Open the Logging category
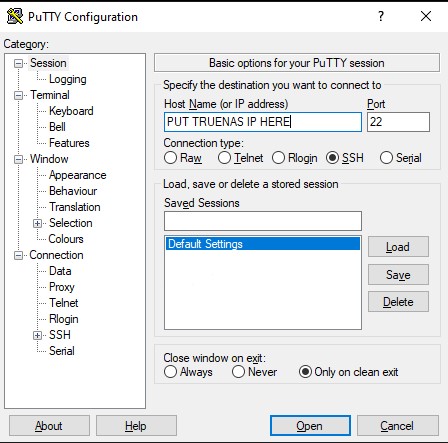 pos(68,79)
